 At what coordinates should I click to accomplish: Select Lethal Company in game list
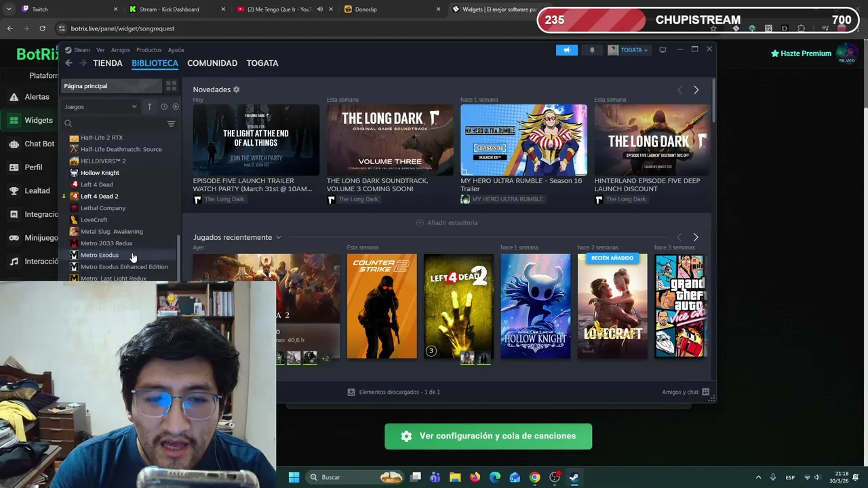103,208
